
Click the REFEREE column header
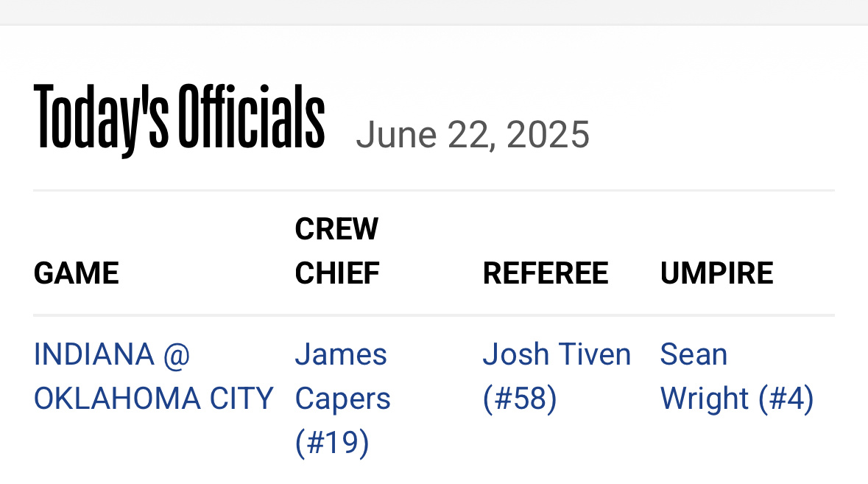546,273
